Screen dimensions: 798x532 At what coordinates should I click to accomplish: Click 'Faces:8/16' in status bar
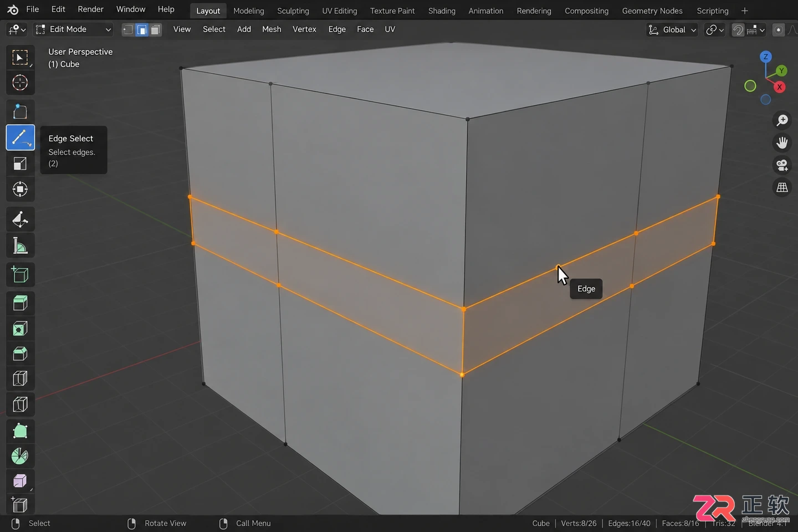[x=681, y=523]
